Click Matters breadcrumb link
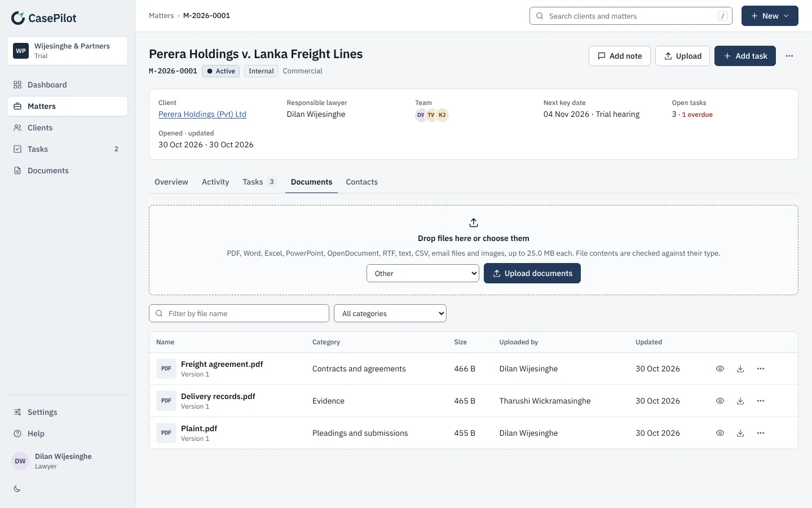The image size is (812, 508). click(x=161, y=16)
